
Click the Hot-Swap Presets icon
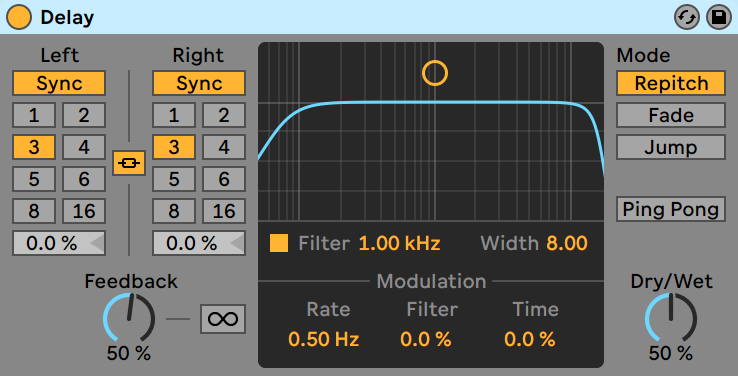687,18
